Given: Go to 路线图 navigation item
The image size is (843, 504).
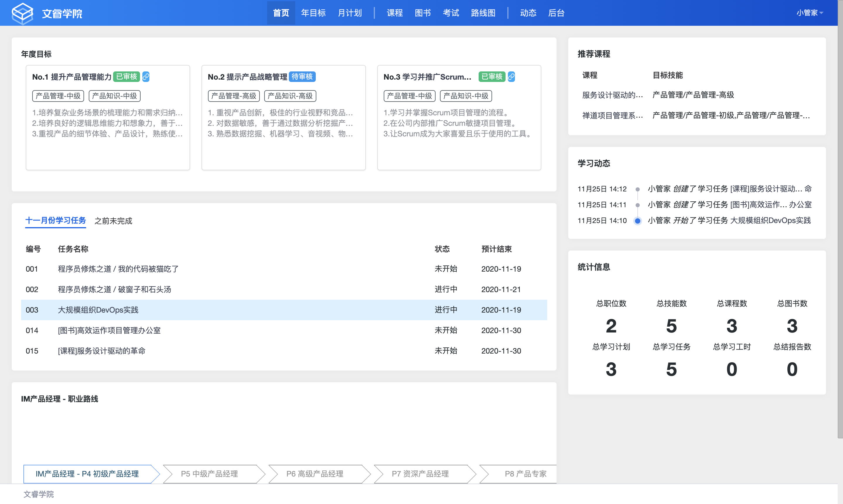Looking at the screenshot, I should click(x=483, y=13).
